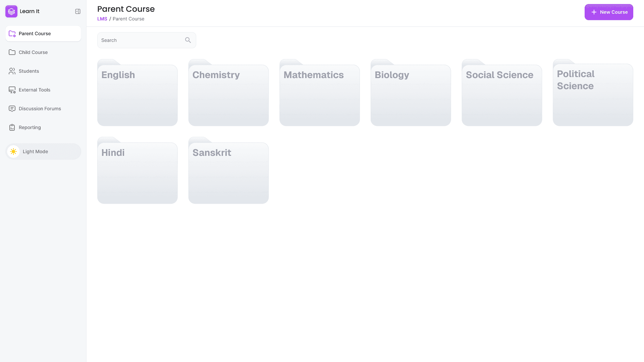
Task: Click the Parent Course folder icon
Action: tap(12, 34)
